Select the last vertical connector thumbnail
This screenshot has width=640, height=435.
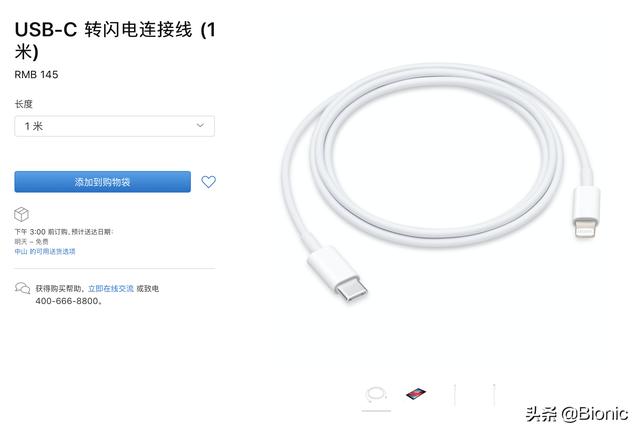(494, 395)
